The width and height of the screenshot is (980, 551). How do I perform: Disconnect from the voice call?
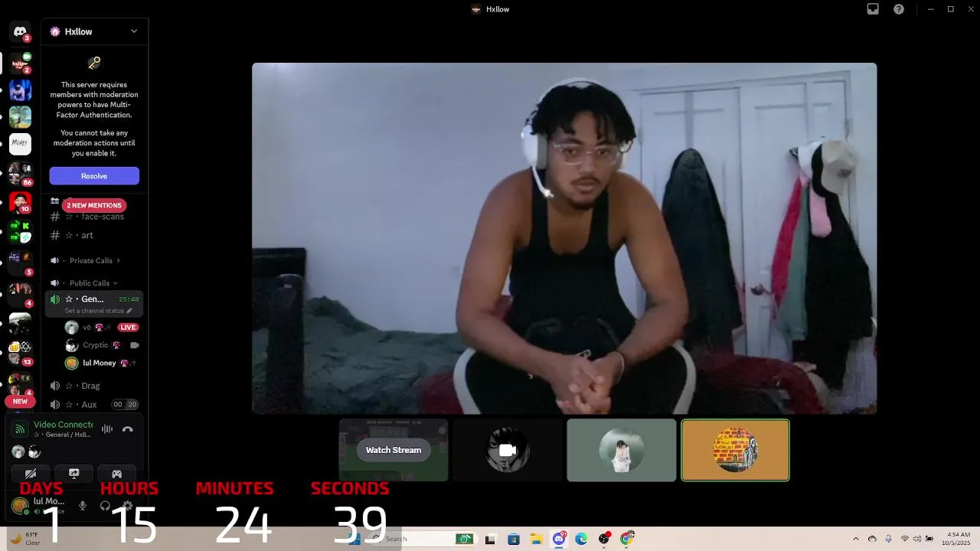pyautogui.click(x=128, y=429)
